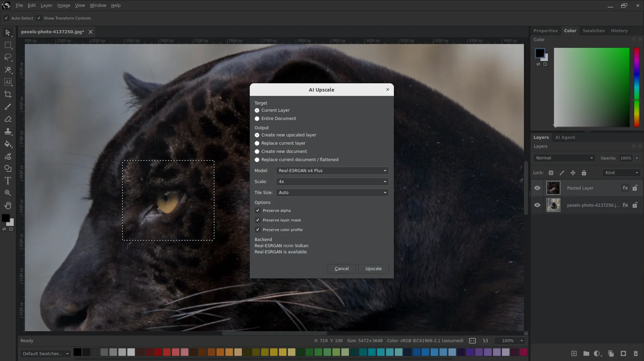
Task: Hide pexels-photo-4137250 layer
Action: (x=537, y=205)
